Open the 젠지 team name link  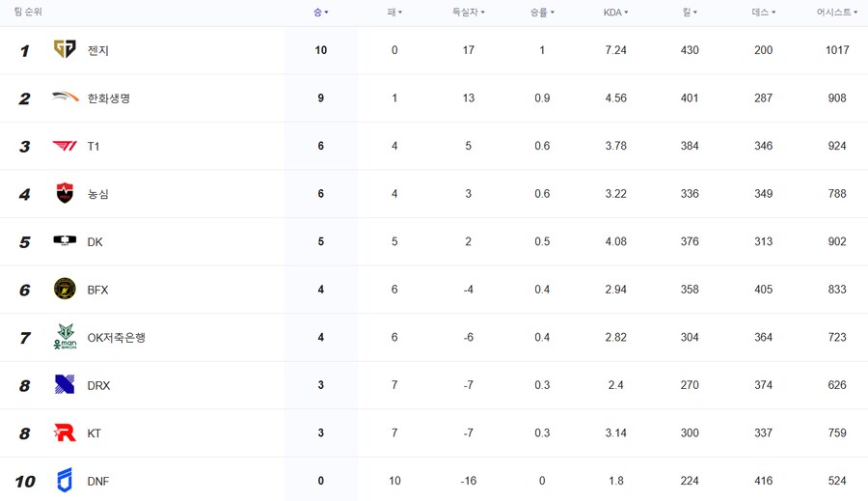98,50
